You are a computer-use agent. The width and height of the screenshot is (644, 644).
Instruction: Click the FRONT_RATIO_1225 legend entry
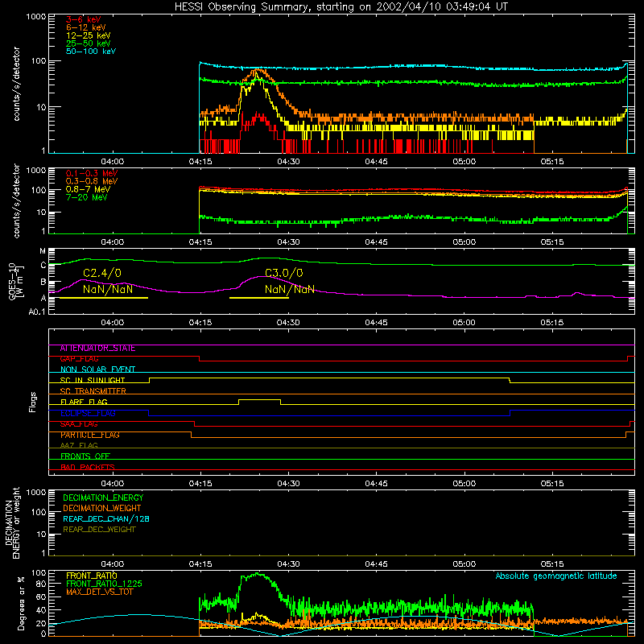(105, 584)
